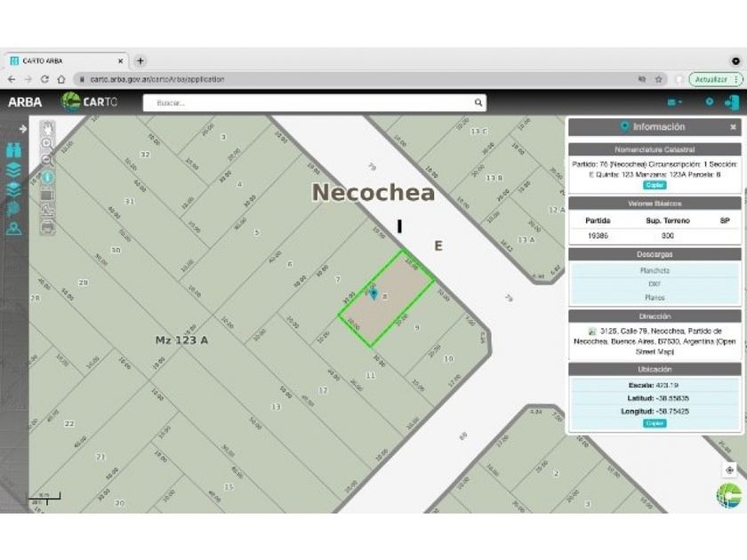Click the address bar URL

coord(157,79)
